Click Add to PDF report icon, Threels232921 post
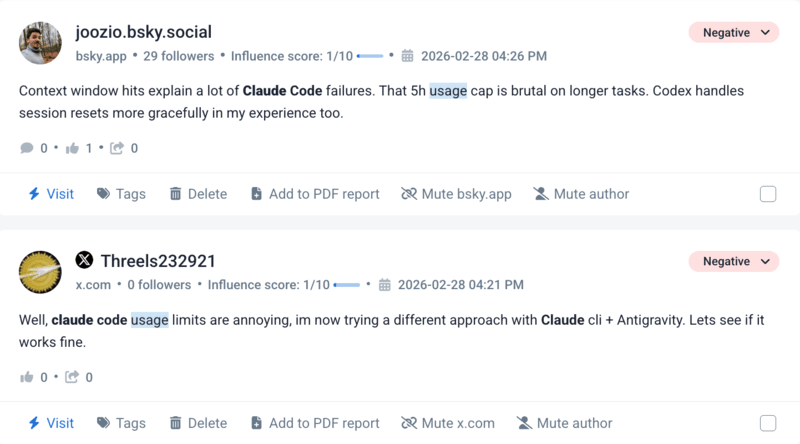Screen dimensions: 800x444 256,423
